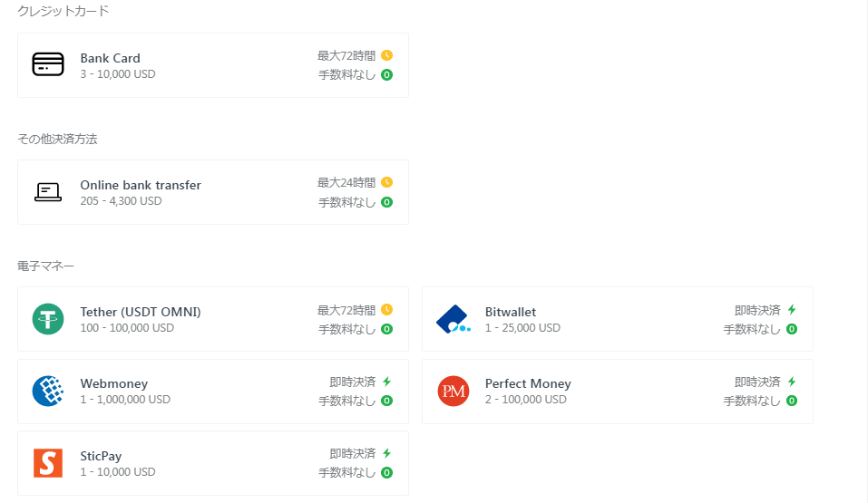Click the zero-fee badge on Online bank transfer
Viewport: 868px width, 503px height.
pos(387,202)
